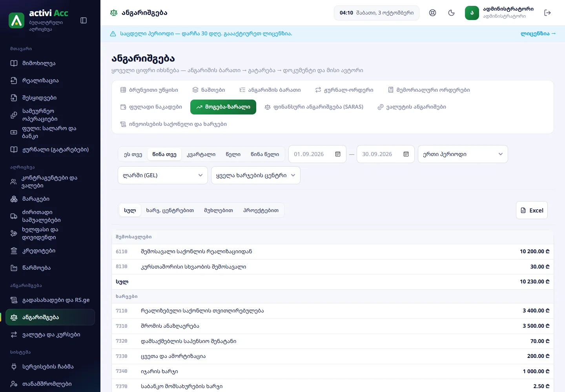The image size is (565, 392).
Task: Open ჟურნალ-ორდერი report tab
Action: point(344,90)
